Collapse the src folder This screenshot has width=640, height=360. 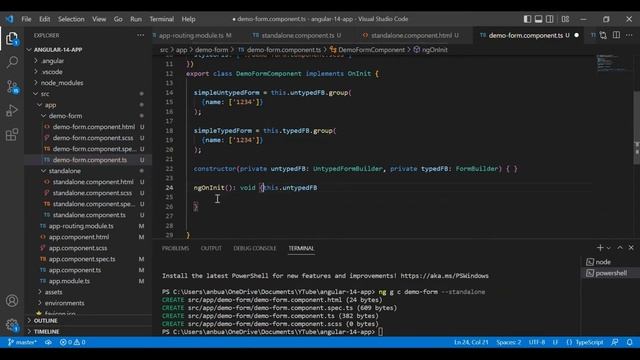[45, 94]
